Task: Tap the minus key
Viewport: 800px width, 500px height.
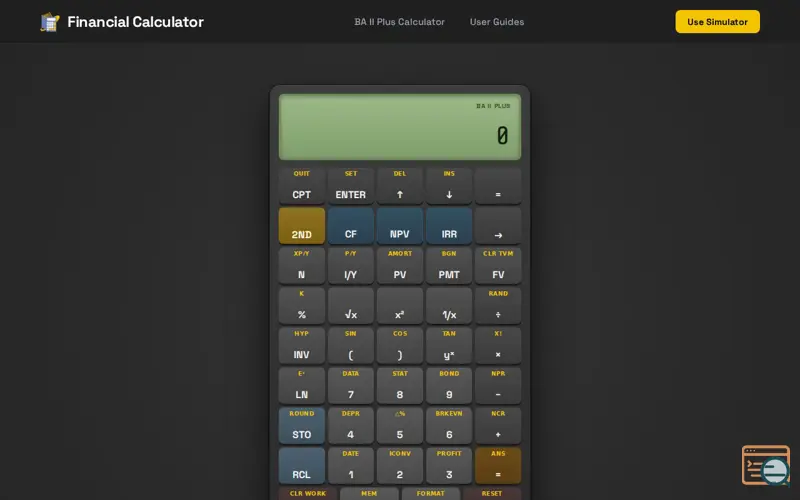Action: tap(498, 386)
